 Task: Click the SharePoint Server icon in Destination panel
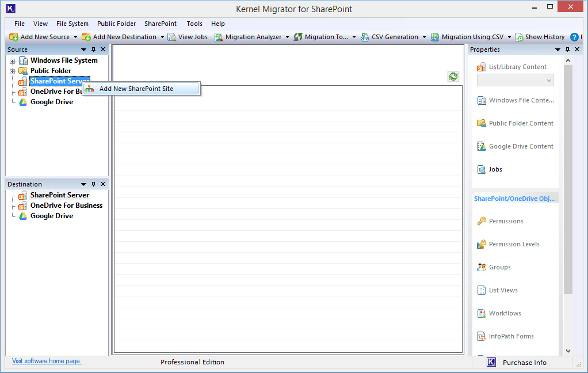[22, 195]
